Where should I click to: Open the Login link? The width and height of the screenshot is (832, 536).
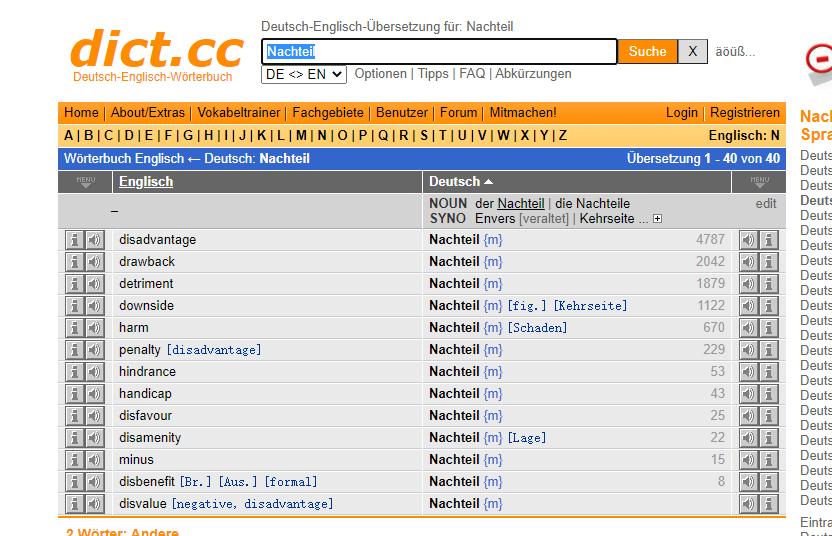coord(682,113)
